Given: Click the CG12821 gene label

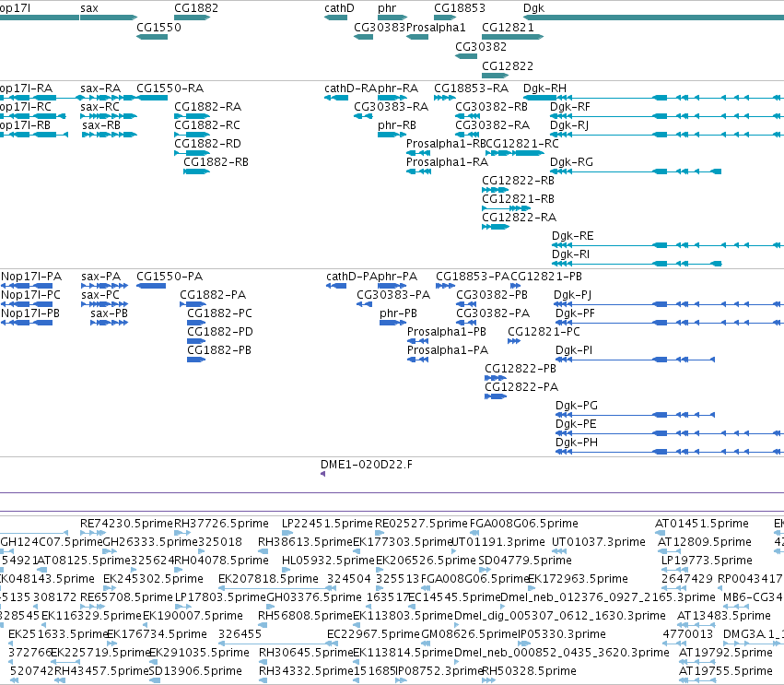Looking at the screenshot, I should coord(508,27).
